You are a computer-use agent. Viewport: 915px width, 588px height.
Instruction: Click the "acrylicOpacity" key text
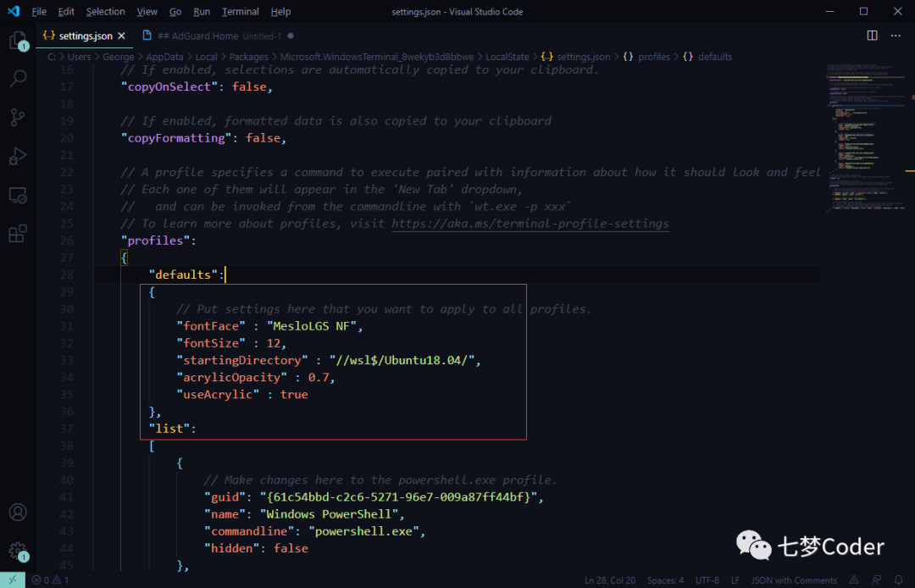(x=231, y=377)
